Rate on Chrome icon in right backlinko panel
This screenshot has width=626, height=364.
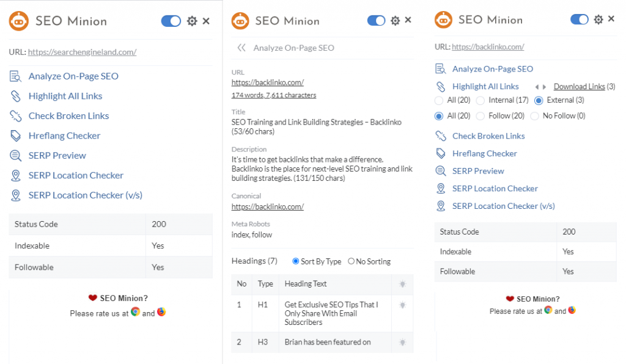548,310
